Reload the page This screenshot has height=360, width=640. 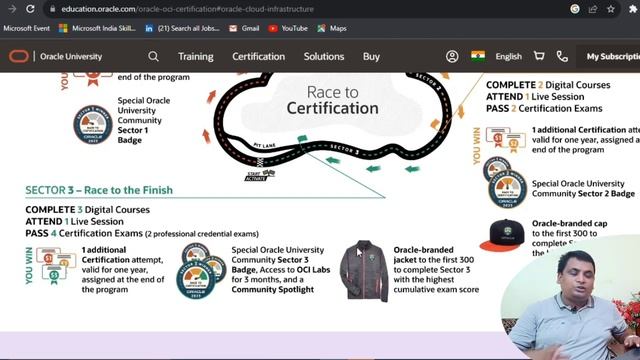(x=30, y=9)
